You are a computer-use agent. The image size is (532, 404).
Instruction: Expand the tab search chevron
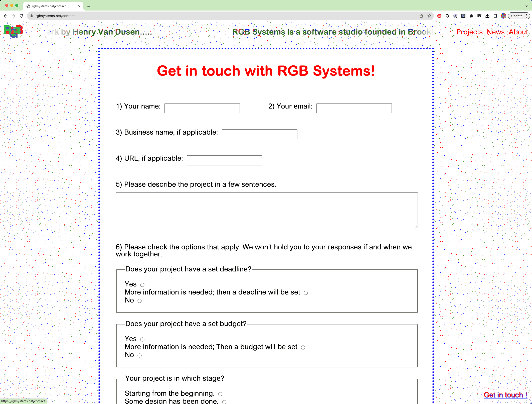(x=526, y=6)
